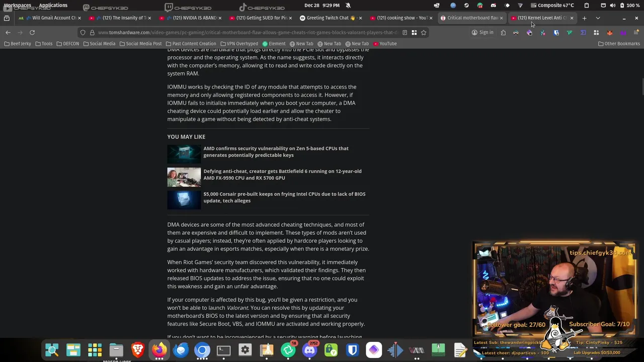Image resolution: width=644 pixels, height=362 pixels.
Task: Launch Chromium from the dock
Action: point(202,350)
